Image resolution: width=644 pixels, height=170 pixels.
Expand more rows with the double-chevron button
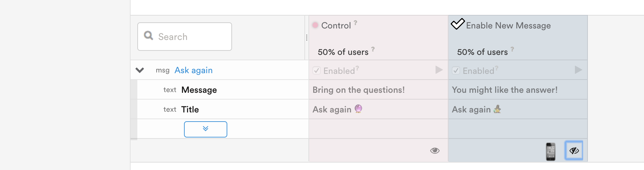206,129
